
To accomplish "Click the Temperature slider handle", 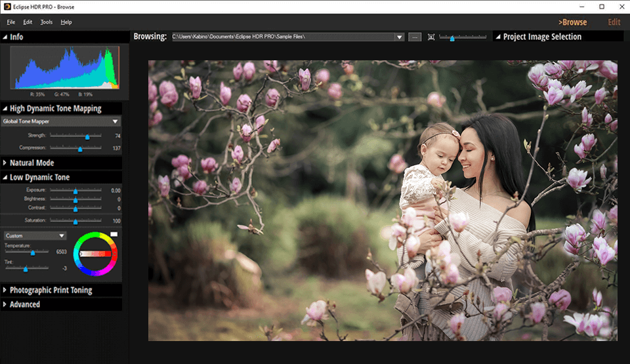I will (33, 252).
